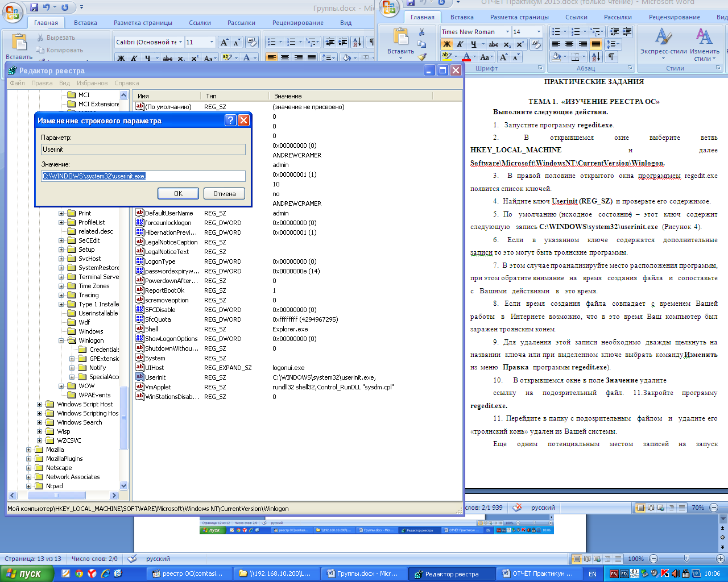This screenshot has height=582, width=728.
Task: Click the Sort icon in the ОТЧЕТ Практикум ribbon
Action: point(595,57)
